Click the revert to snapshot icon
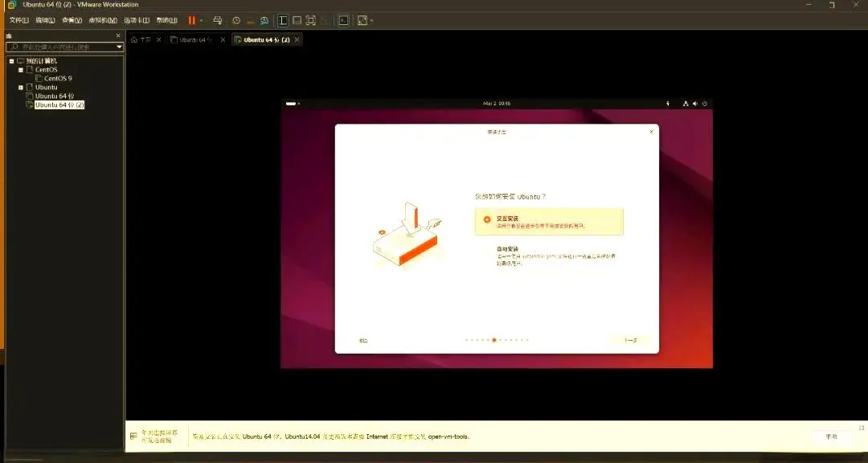 pyautogui.click(x=250, y=20)
